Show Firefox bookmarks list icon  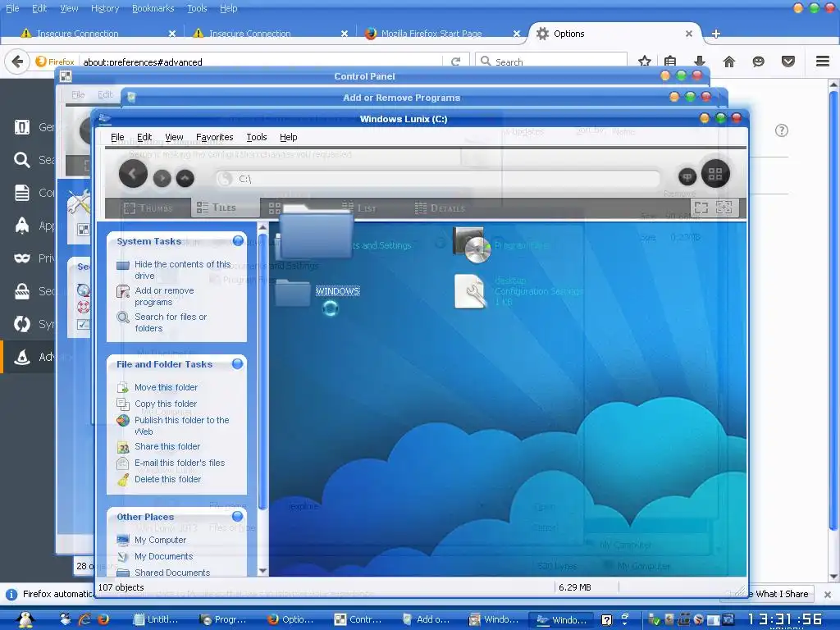(670, 62)
